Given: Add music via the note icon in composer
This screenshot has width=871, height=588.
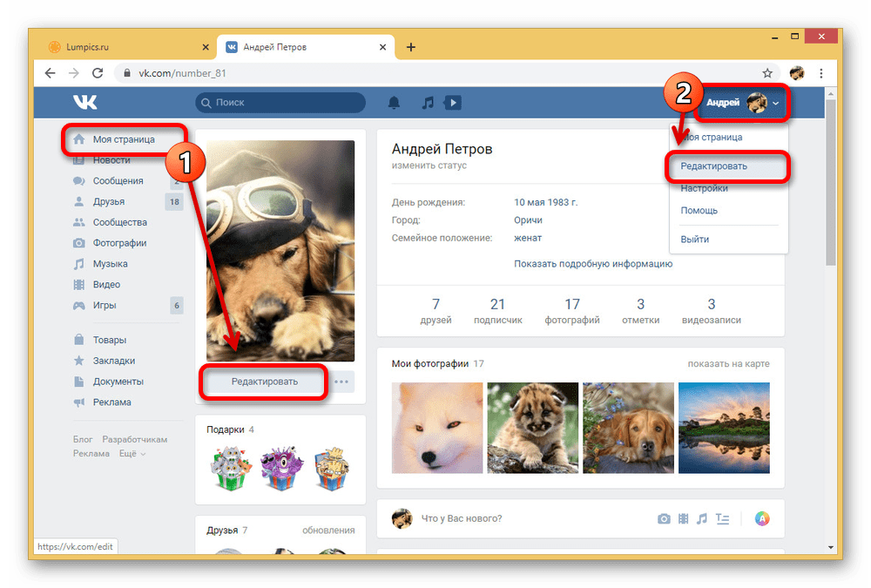Looking at the screenshot, I should (x=703, y=518).
